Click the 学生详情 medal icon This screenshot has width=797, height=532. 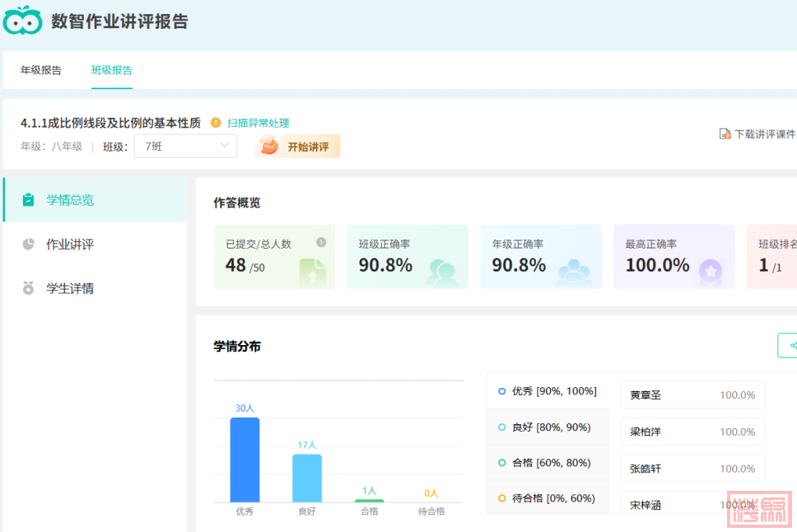[29, 288]
